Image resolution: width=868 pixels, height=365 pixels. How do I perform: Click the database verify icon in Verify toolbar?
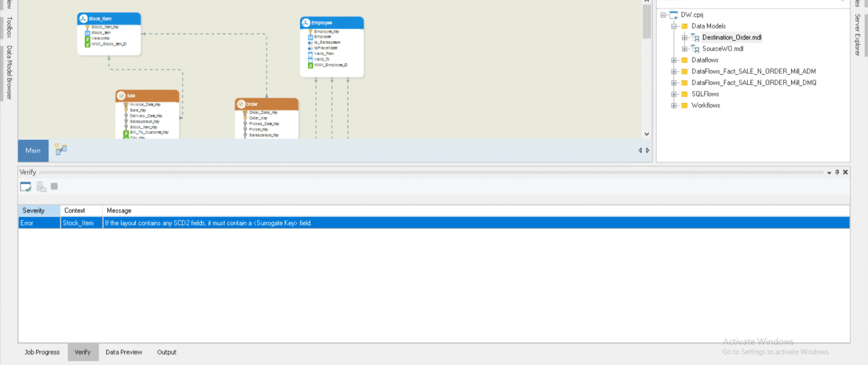click(x=41, y=187)
